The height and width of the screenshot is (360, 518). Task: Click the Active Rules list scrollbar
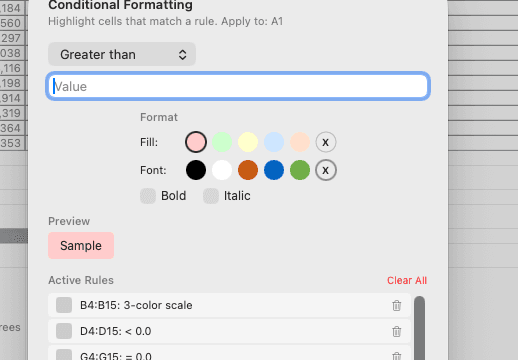419,328
